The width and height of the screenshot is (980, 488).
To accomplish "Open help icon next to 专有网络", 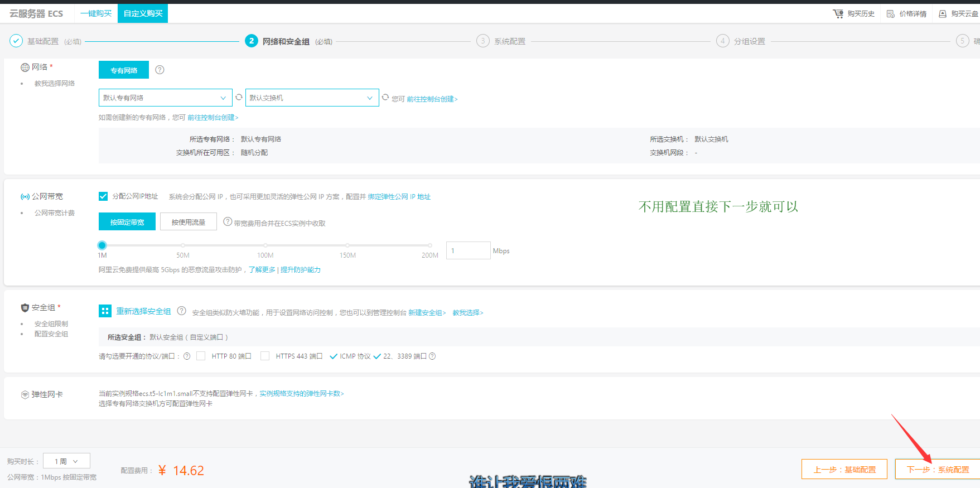I will click(160, 70).
